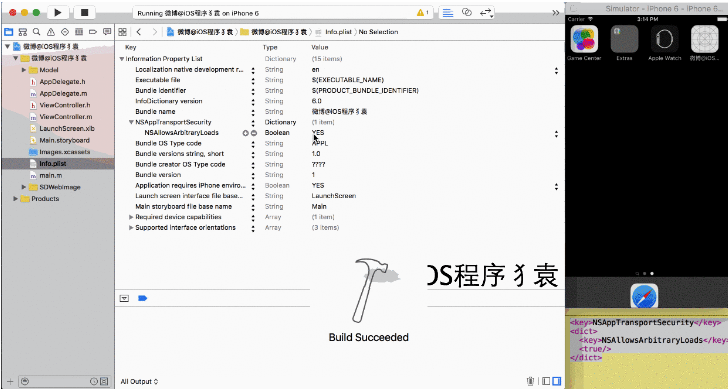The height and width of the screenshot is (389, 728).
Task: Click No Selection in the jump bar
Action: point(378,32)
